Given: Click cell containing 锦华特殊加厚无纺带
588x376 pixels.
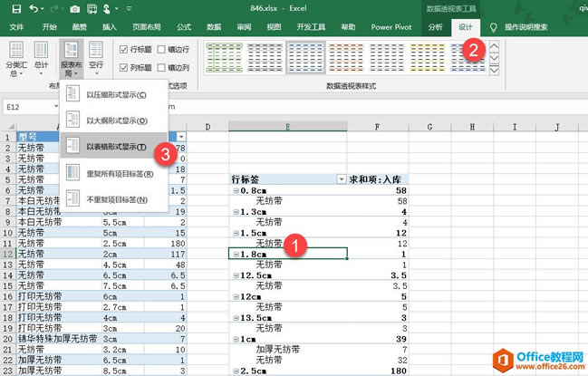Looking at the screenshot, I should coord(58,339).
